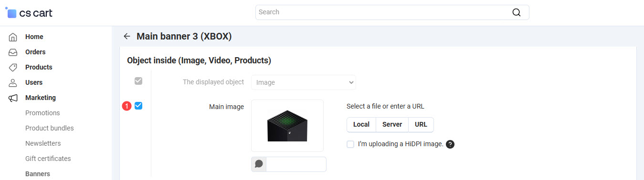Collapse the Marketing sidebar section
The image size is (644, 180).
point(41,98)
